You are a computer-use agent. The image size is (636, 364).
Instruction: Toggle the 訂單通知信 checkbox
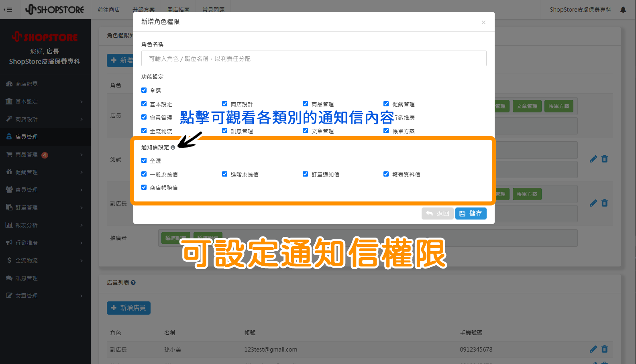(x=305, y=174)
